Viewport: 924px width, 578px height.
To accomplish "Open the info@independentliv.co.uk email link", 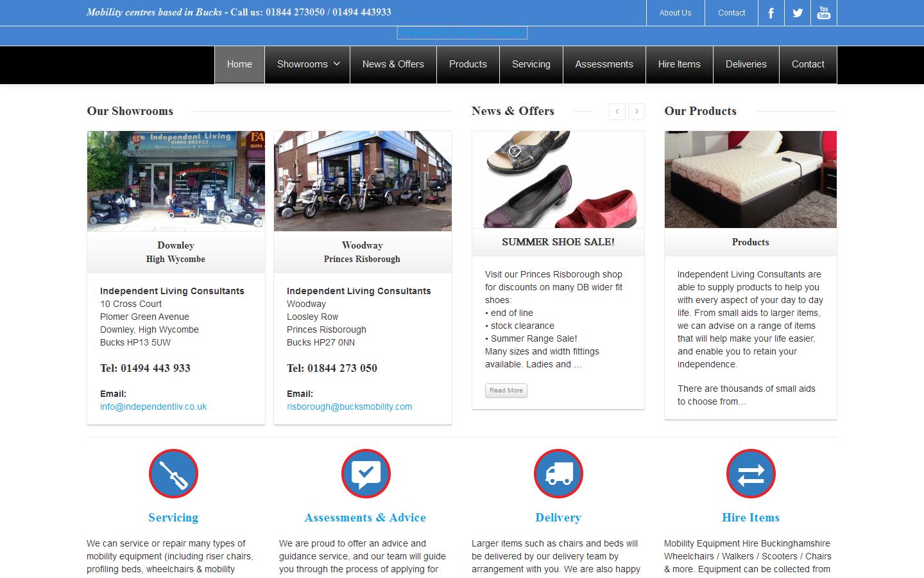I will click(153, 406).
